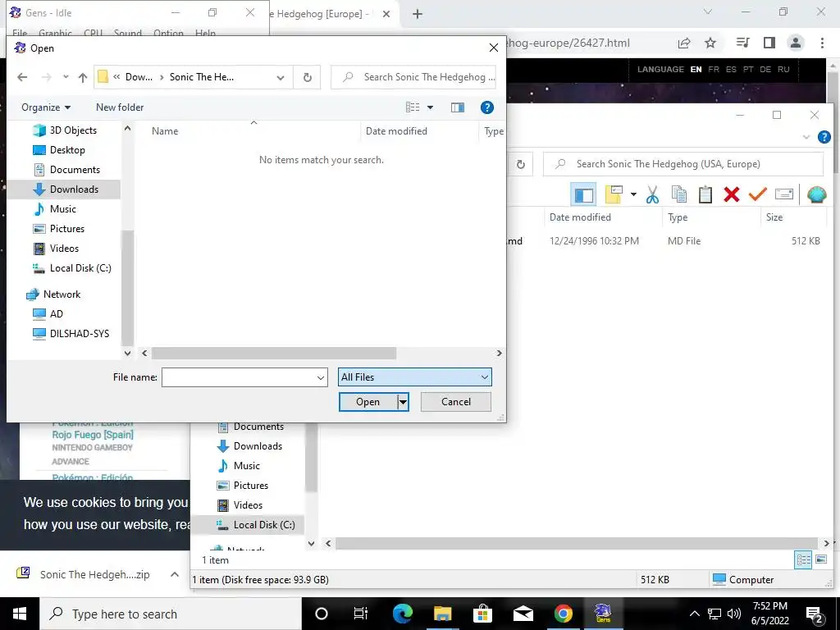The height and width of the screenshot is (630, 840).
Task: Click the red X Delete icon
Action: 731,194
